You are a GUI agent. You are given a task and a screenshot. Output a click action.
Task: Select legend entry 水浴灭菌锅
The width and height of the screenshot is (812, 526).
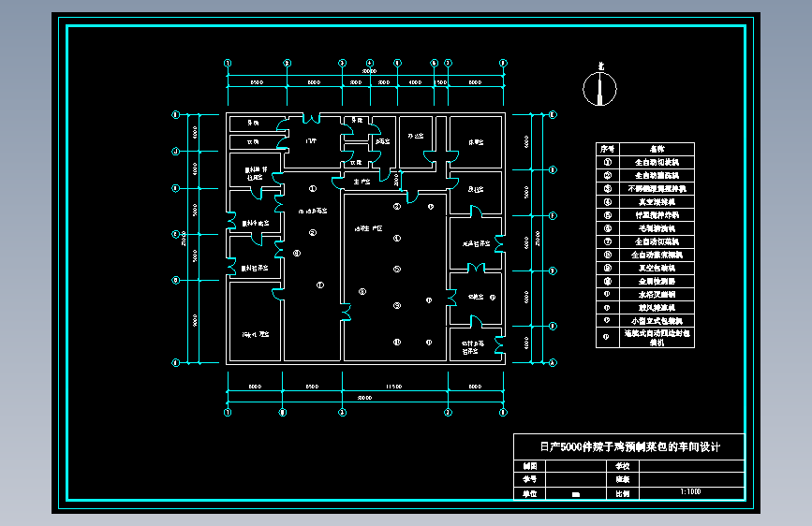pos(657,295)
